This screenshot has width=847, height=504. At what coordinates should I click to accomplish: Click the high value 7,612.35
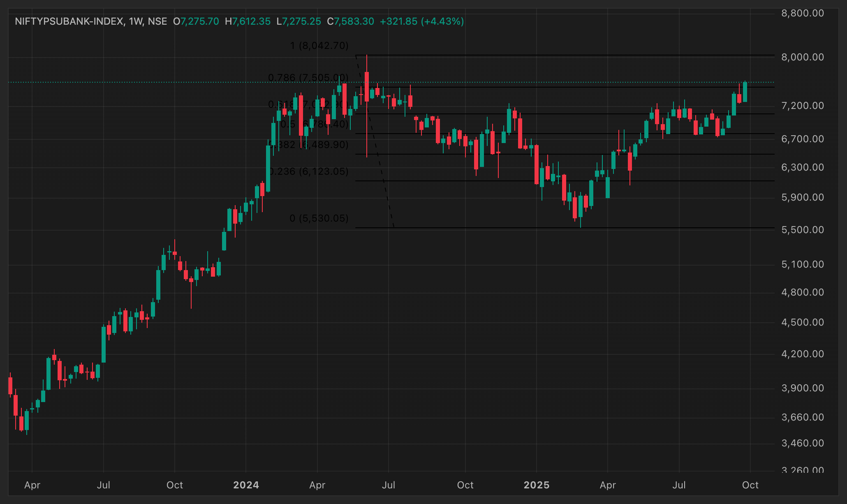(251, 21)
